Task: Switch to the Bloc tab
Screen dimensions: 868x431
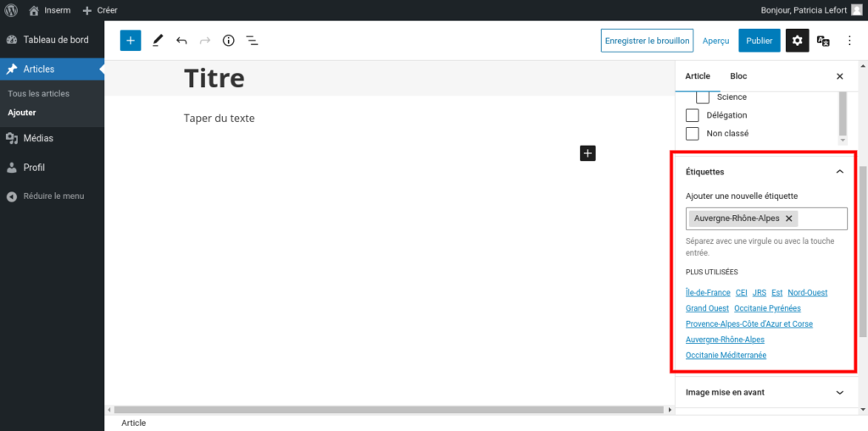Action: click(738, 76)
